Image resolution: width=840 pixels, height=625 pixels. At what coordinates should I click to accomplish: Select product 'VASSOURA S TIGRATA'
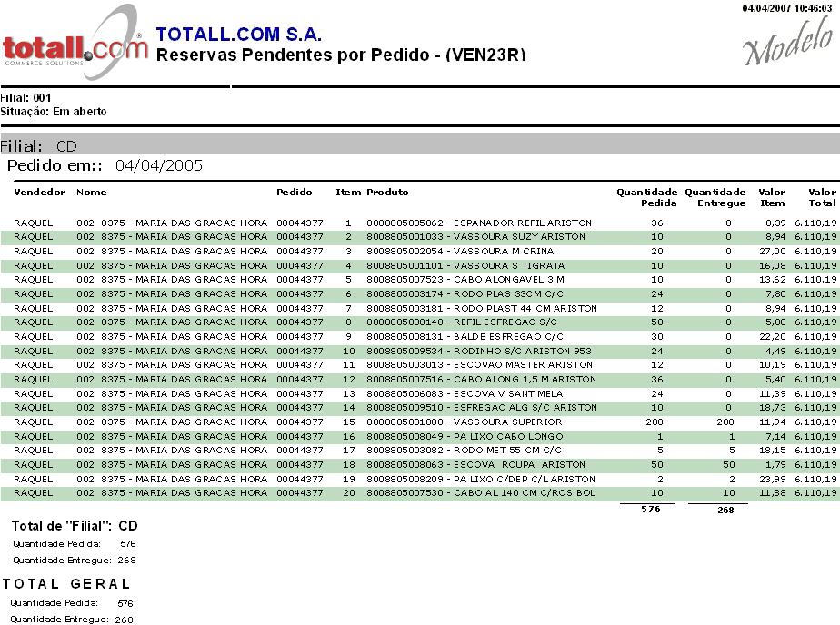click(509, 265)
